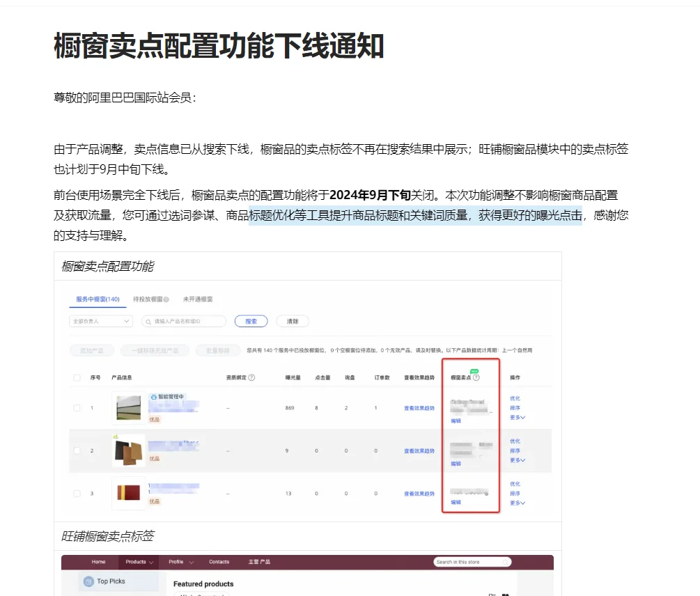Screen dimensions: 700x596
Task: Check the checkbox for product row 2
Action: point(77,450)
